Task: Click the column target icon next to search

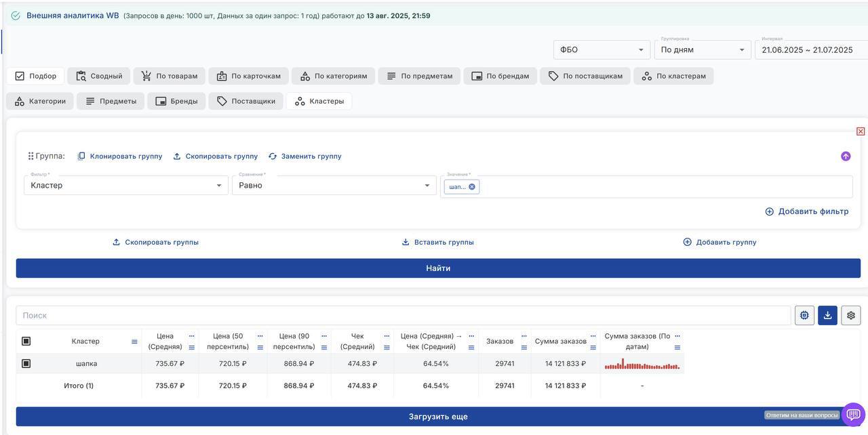Action: (804, 315)
